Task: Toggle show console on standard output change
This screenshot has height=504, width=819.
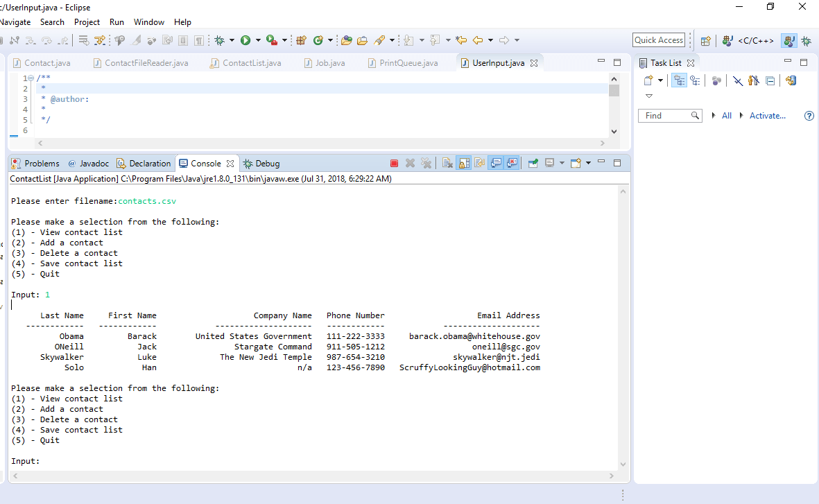Action: click(x=496, y=164)
